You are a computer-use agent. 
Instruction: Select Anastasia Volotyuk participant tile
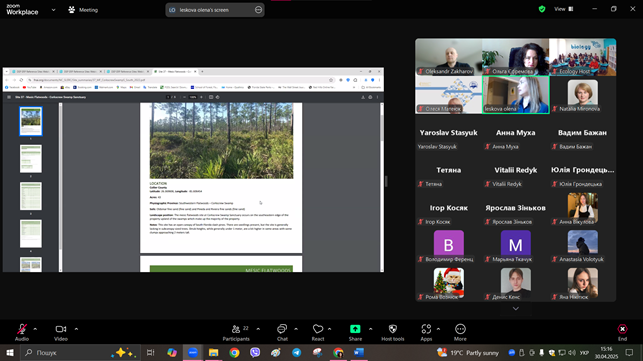point(582,246)
